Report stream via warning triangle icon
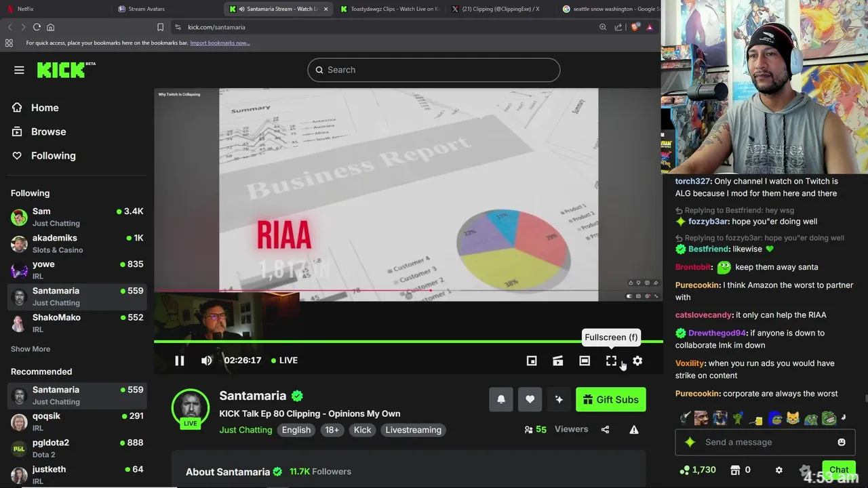Image resolution: width=868 pixels, height=488 pixels. 634,429
